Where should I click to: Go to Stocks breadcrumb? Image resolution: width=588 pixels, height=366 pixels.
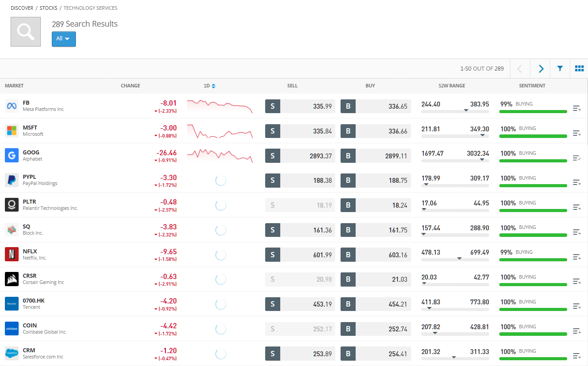(x=48, y=8)
